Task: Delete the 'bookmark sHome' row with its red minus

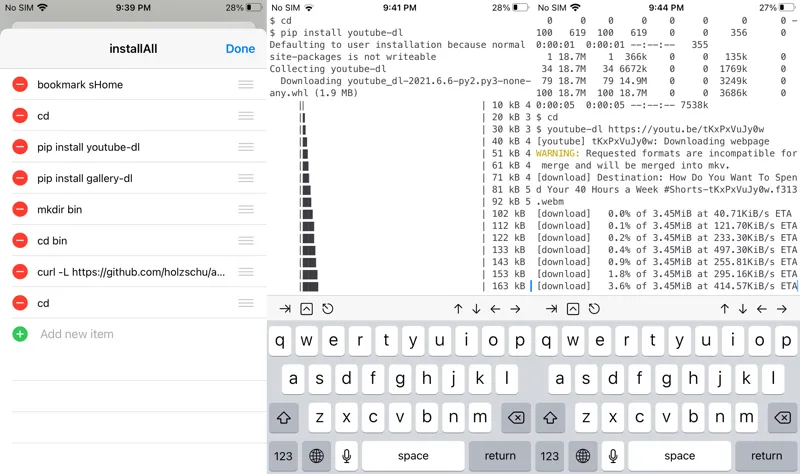Action: click(x=20, y=85)
